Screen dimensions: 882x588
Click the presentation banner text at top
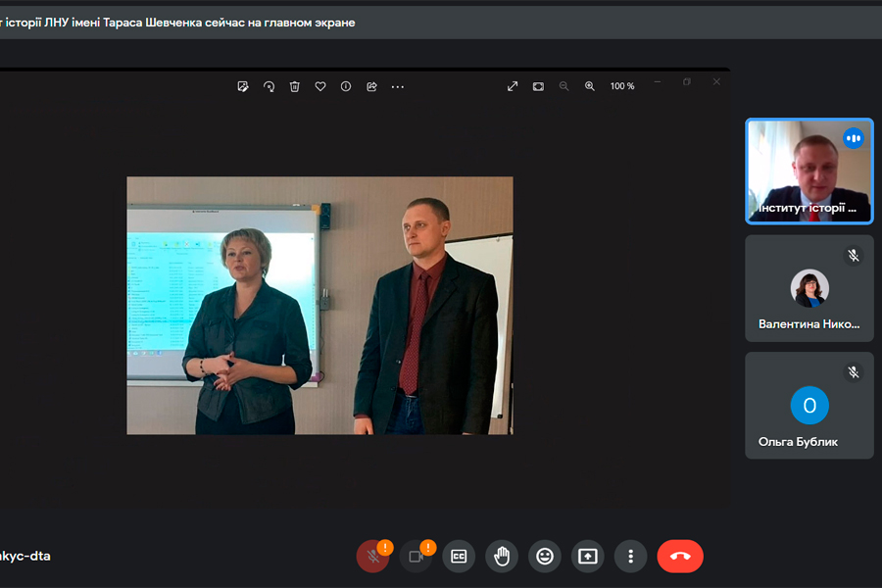pyautogui.click(x=177, y=23)
